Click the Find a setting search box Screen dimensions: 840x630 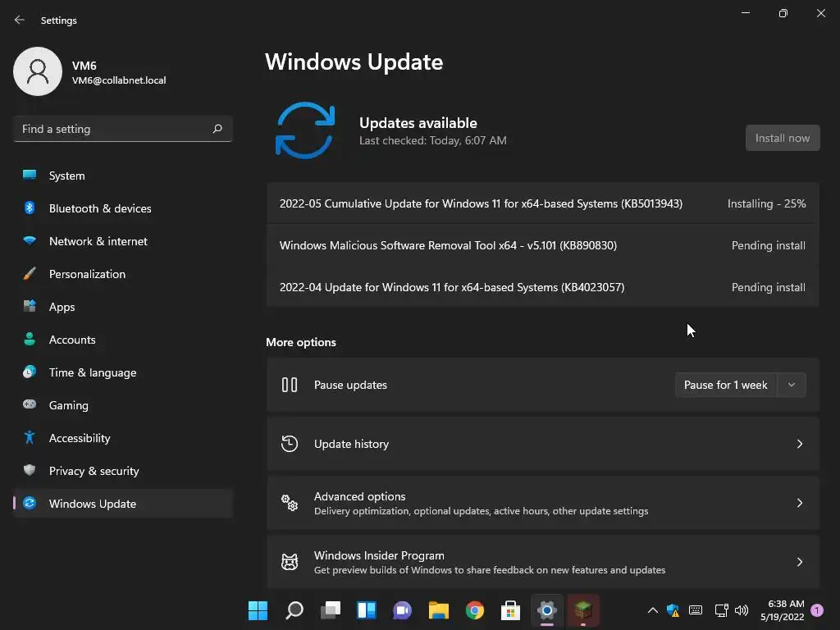click(x=123, y=129)
